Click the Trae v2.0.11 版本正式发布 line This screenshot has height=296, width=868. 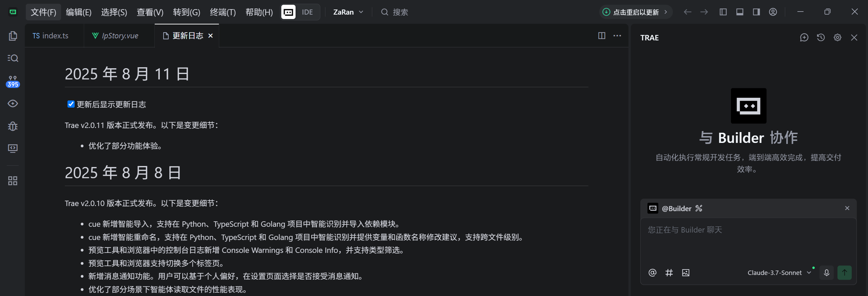pos(142,125)
